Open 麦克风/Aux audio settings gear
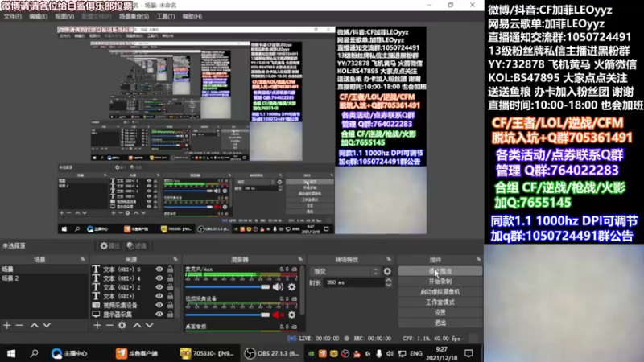644x362 pixels. 291,287
